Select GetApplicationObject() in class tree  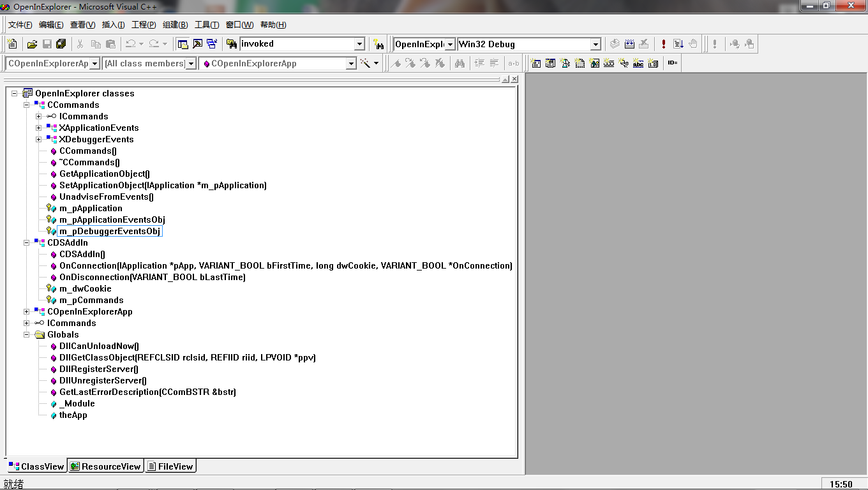[x=105, y=174]
